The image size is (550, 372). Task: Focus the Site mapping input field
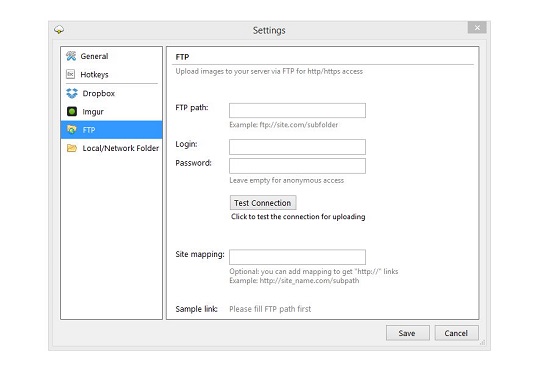pos(297,257)
